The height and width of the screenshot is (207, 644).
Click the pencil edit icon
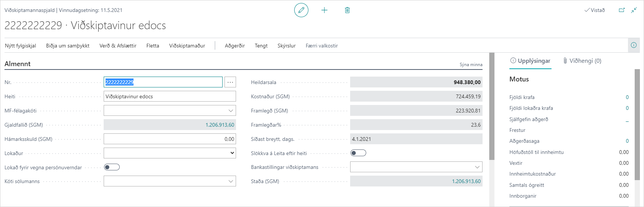pyautogui.click(x=301, y=10)
